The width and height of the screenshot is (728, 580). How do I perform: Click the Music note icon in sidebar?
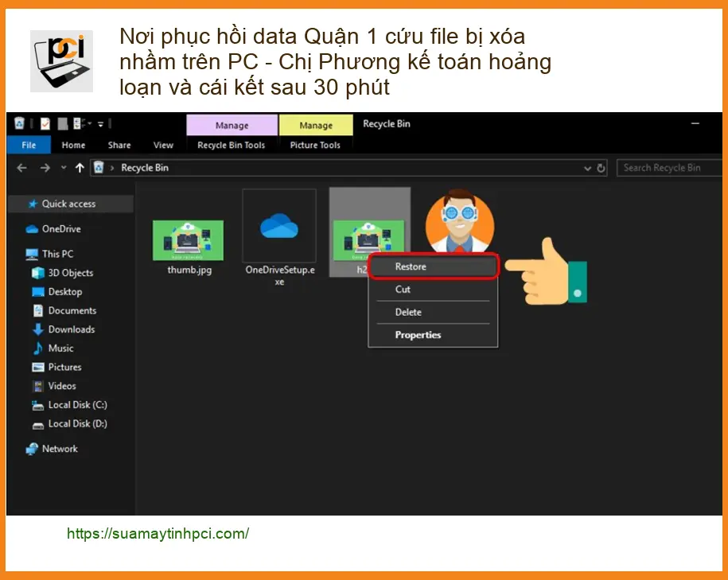[x=38, y=348]
